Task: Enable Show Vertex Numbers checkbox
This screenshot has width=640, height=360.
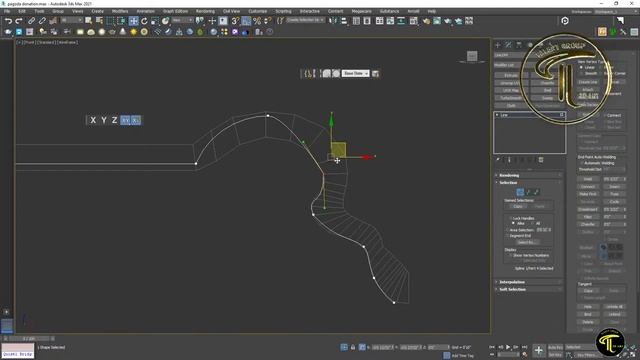Action: (x=510, y=256)
